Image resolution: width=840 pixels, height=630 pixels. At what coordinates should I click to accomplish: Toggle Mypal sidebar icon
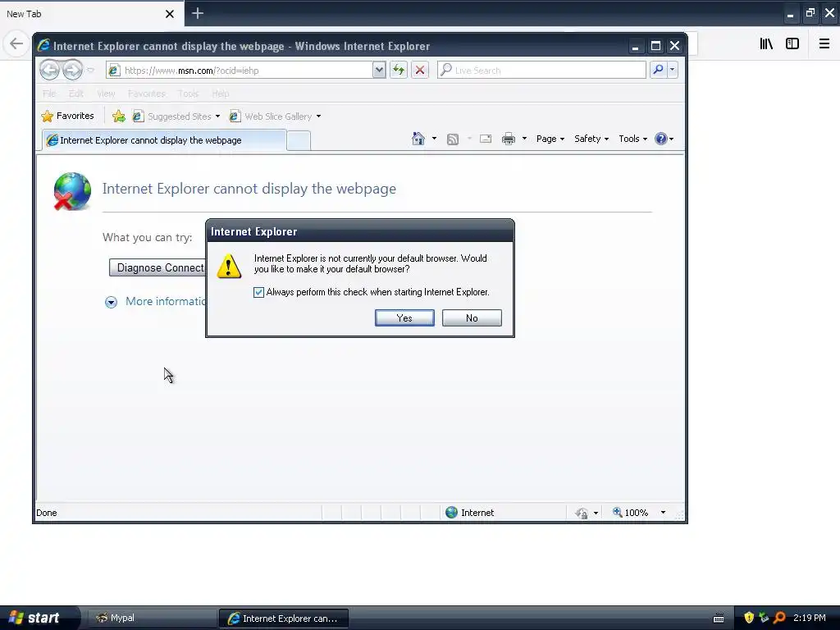coord(792,44)
